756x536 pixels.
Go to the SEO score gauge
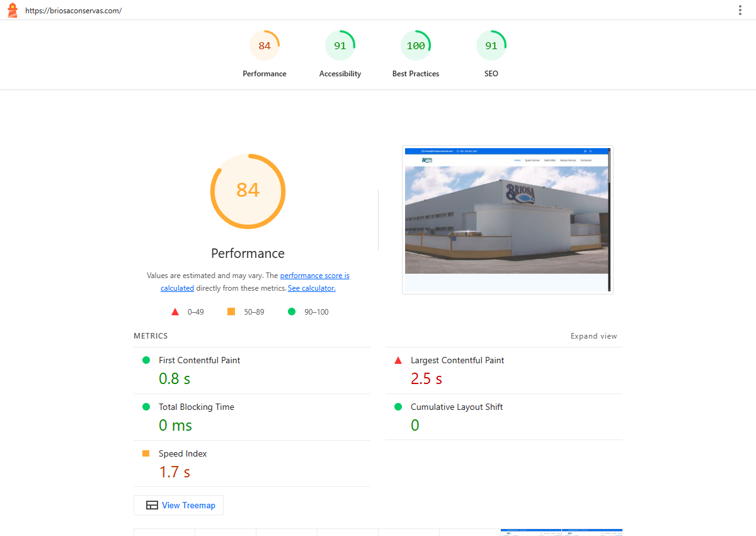pyautogui.click(x=491, y=45)
